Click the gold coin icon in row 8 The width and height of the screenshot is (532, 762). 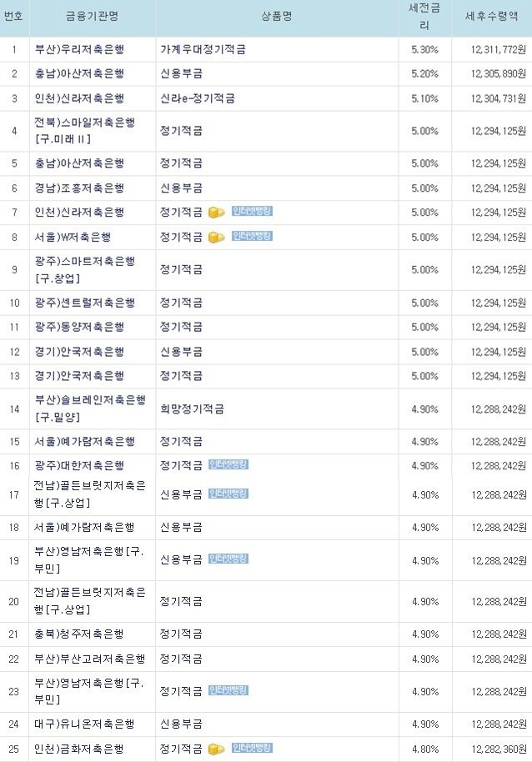point(216,237)
